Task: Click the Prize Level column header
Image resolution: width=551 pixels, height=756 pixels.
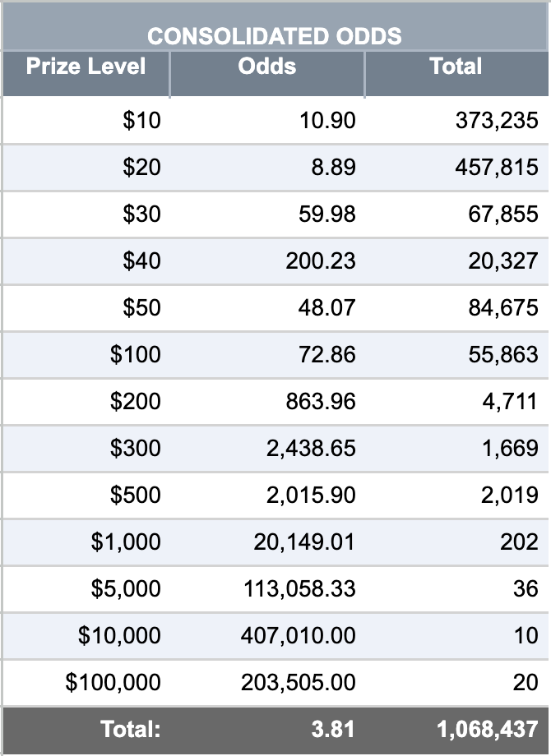Action: pyautogui.click(x=86, y=67)
